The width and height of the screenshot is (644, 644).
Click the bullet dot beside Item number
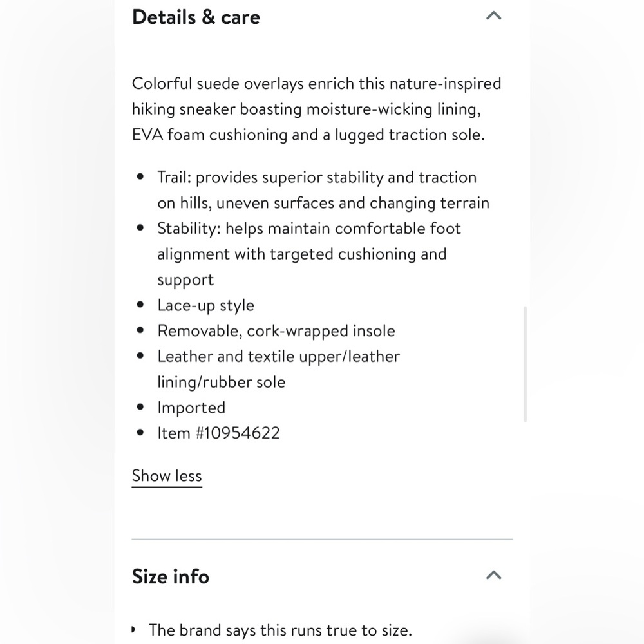click(x=141, y=433)
